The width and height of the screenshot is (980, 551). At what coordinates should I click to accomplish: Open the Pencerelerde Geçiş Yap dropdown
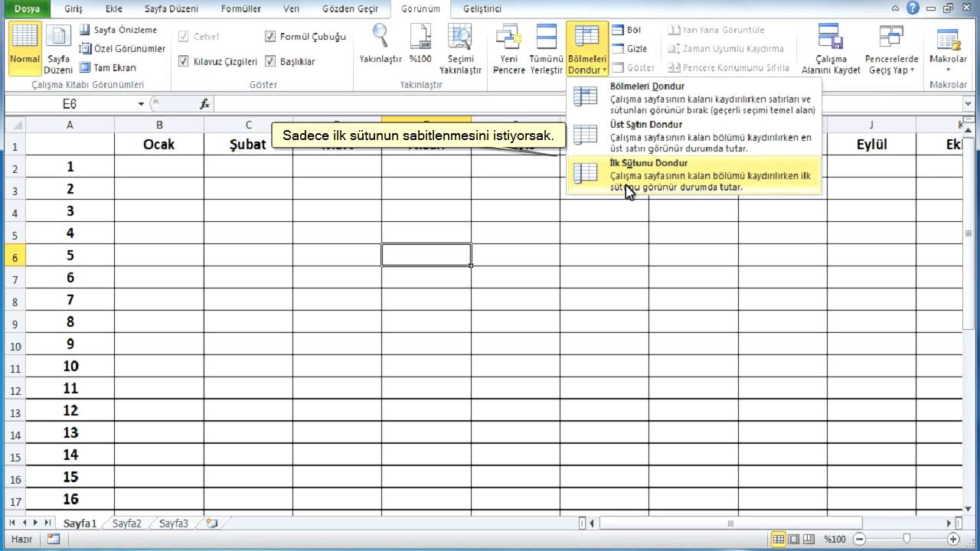(x=892, y=47)
